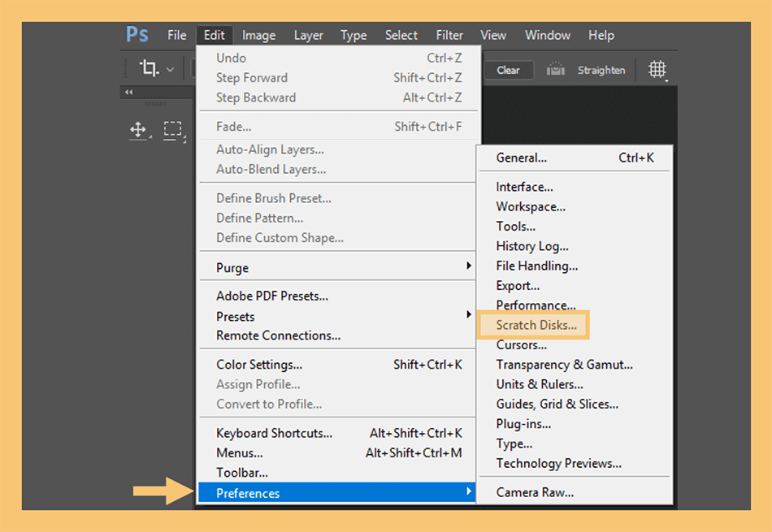Open the Window menu
This screenshot has height=532, width=772.
pyautogui.click(x=548, y=36)
